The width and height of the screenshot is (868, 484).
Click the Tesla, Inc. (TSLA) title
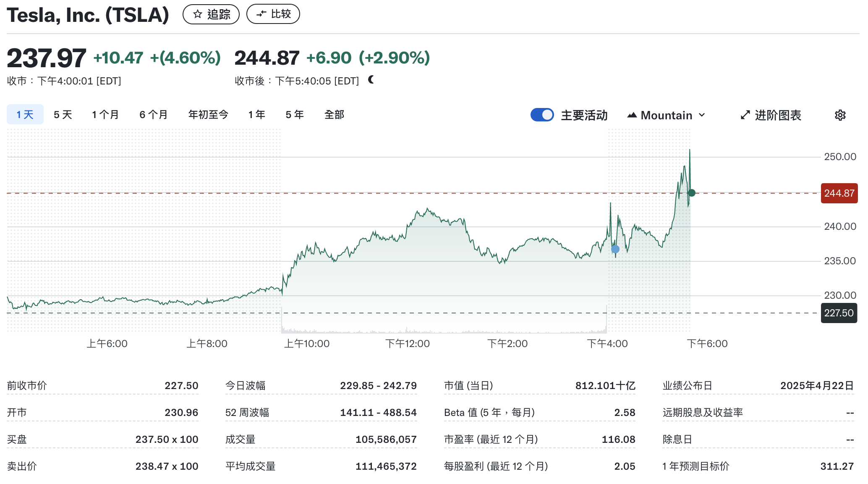click(88, 15)
